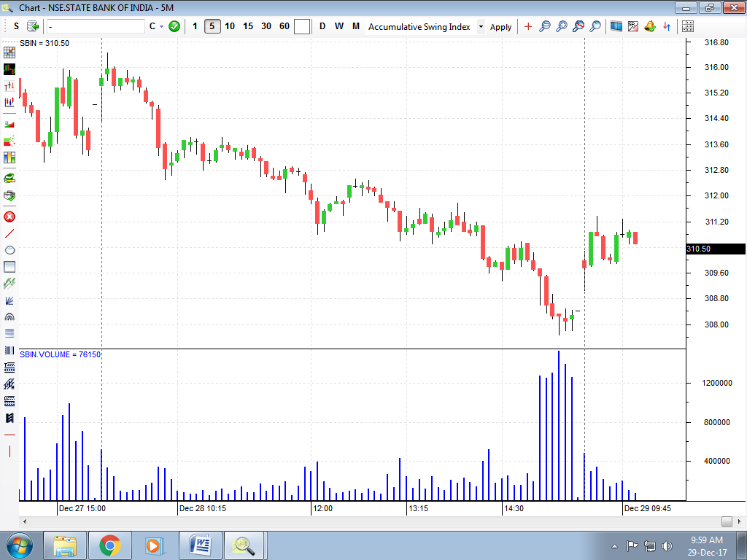Click the zoom out magnifier icon
Image resolution: width=747 pixels, height=560 pixels.
coord(544,27)
